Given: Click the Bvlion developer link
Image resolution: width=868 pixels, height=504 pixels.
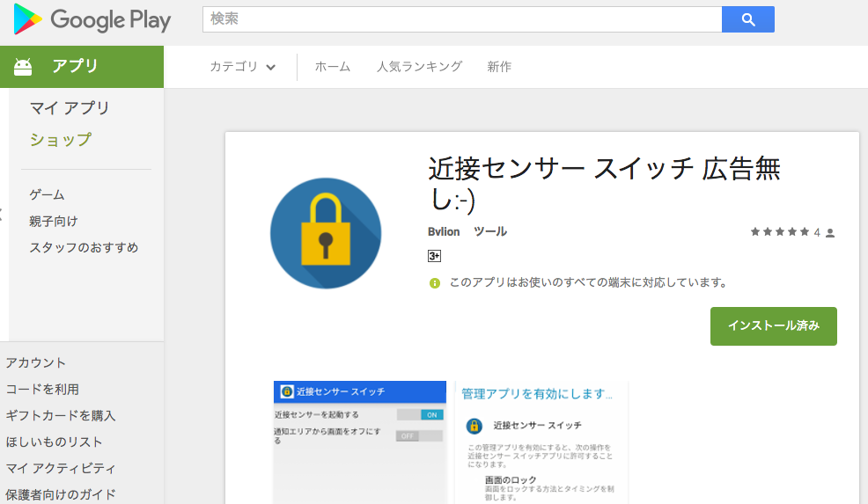Looking at the screenshot, I should coord(444,232).
